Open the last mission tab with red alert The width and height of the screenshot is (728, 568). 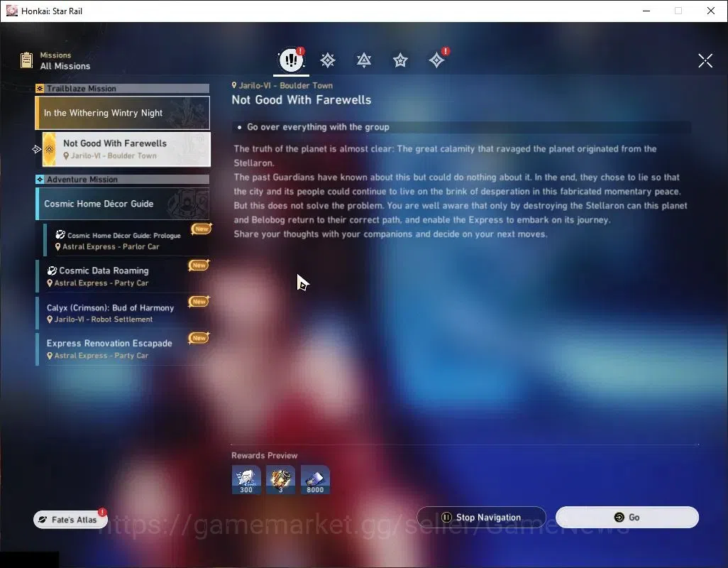437,60
